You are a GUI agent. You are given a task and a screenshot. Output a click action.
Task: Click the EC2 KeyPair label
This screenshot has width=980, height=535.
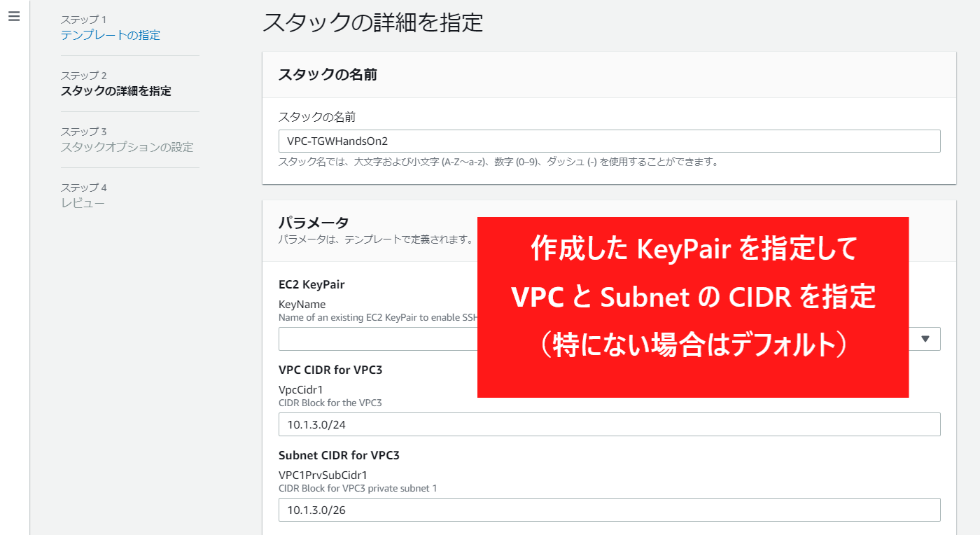coord(311,284)
